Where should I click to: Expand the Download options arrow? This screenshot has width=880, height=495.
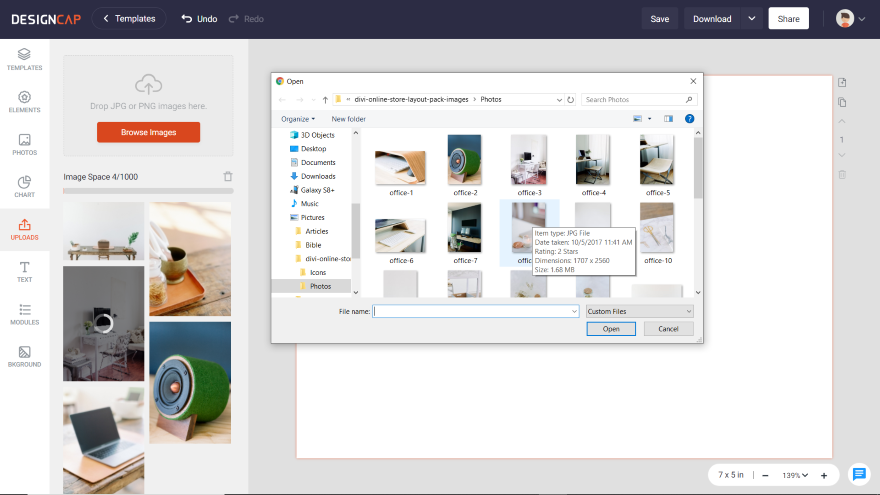[751, 19]
